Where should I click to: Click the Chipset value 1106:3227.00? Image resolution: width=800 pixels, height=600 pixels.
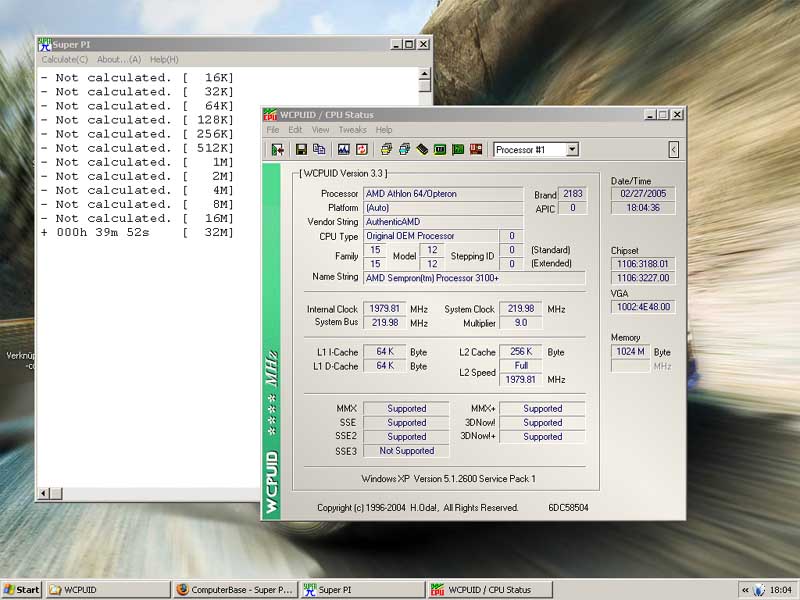pyautogui.click(x=643, y=278)
